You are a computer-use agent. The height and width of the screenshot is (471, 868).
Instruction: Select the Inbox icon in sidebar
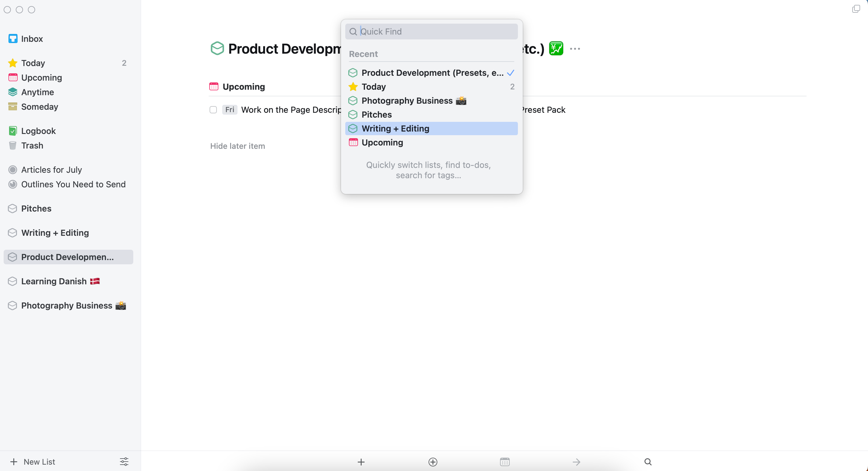click(13, 38)
